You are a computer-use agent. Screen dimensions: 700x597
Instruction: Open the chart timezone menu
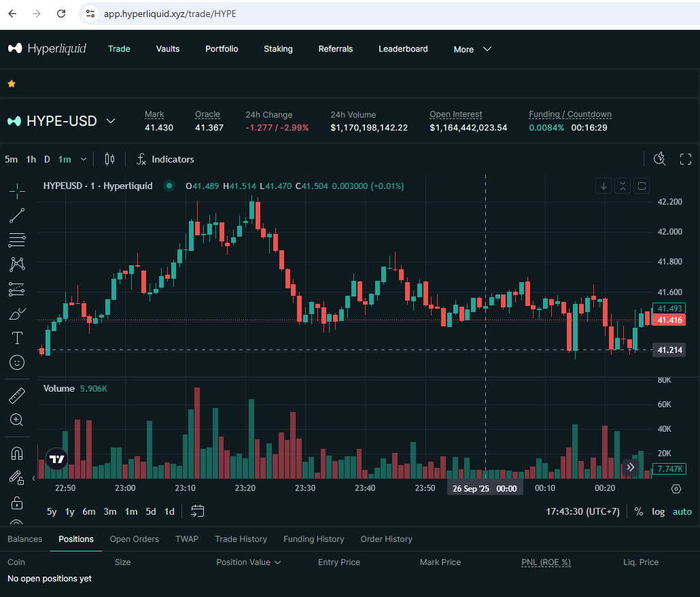click(x=582, y=511)
